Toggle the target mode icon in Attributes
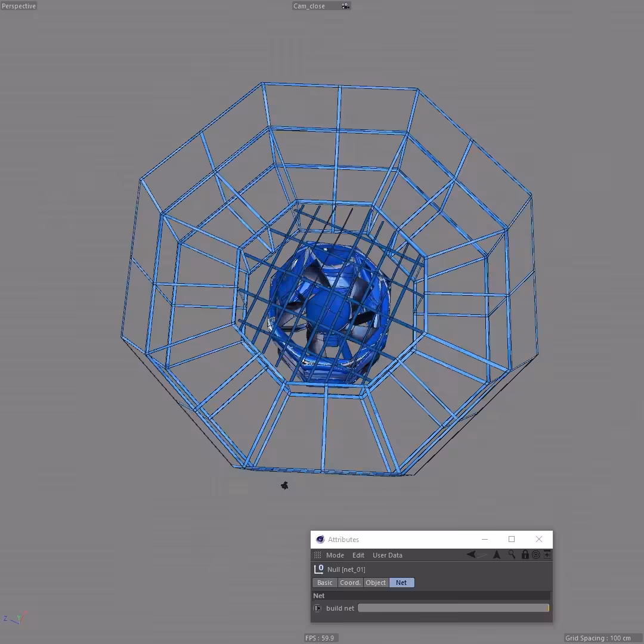This screenshot has width=644, height=644. [536, 555]
